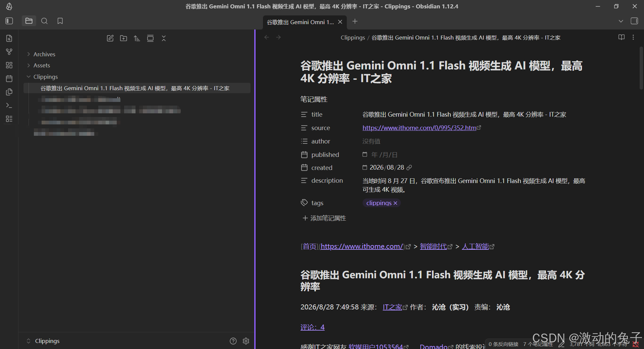Create new canvas from ribbon
The image size is (644, 349).
9,65
